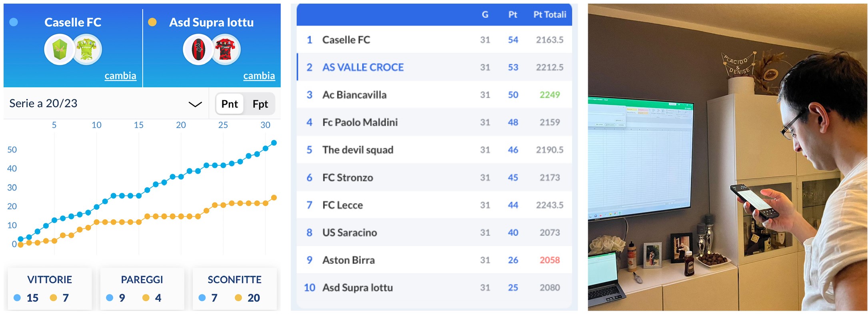Click yellow dot beside Asd Supra lottu
The image size is (868, 315).
tap(152, 22)
